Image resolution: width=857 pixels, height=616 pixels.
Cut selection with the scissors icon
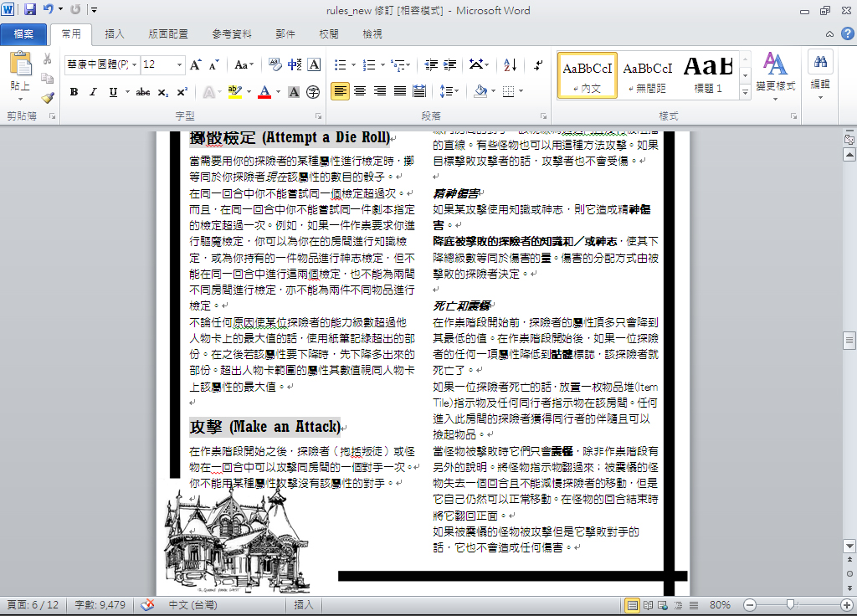pos(48,59)
